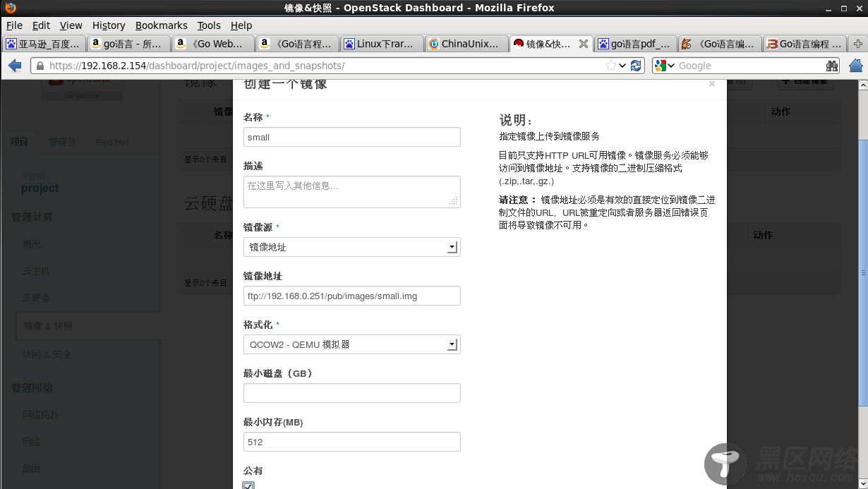Click the binoculars search icon
The image size is (868, 489).
(x=832, y=66)
